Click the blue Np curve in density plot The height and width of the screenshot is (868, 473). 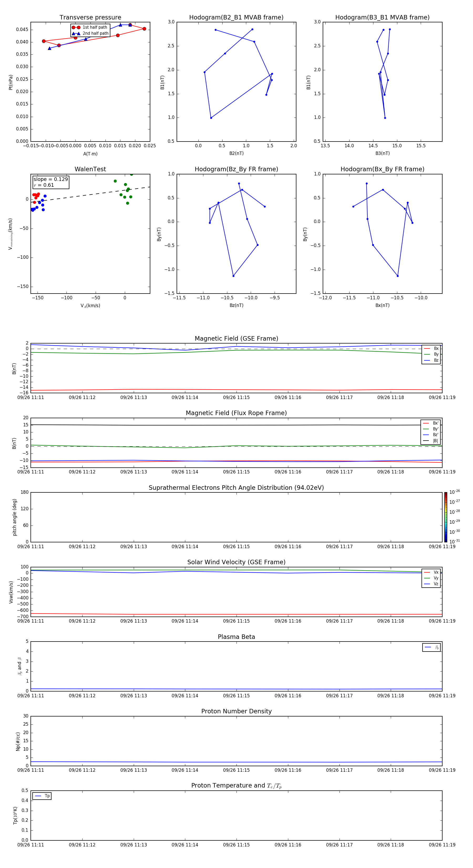point(236,762)
